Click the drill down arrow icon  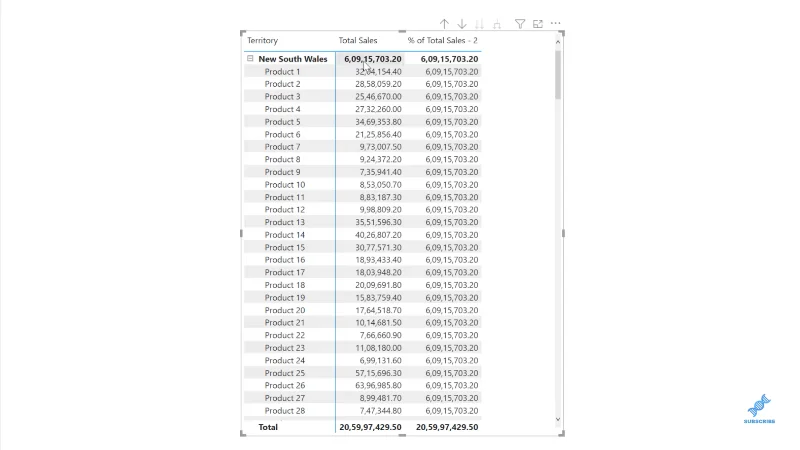(x=462, y=24)
